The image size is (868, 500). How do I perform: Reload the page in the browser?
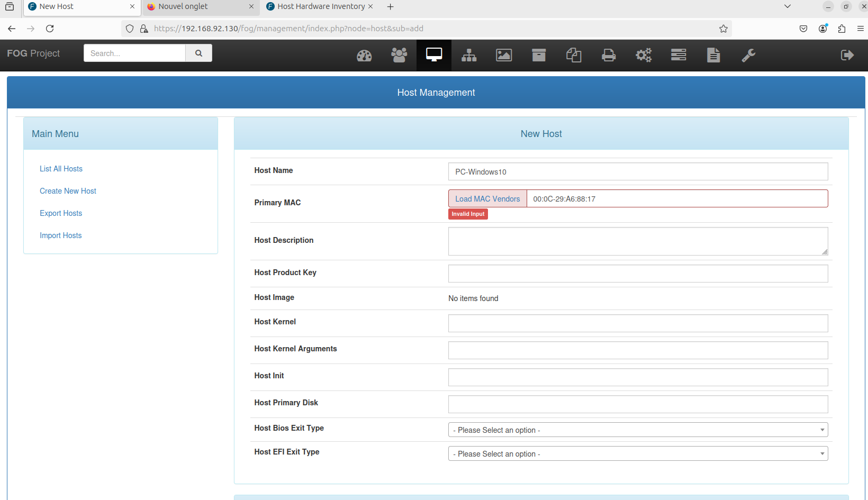[50, 29]
